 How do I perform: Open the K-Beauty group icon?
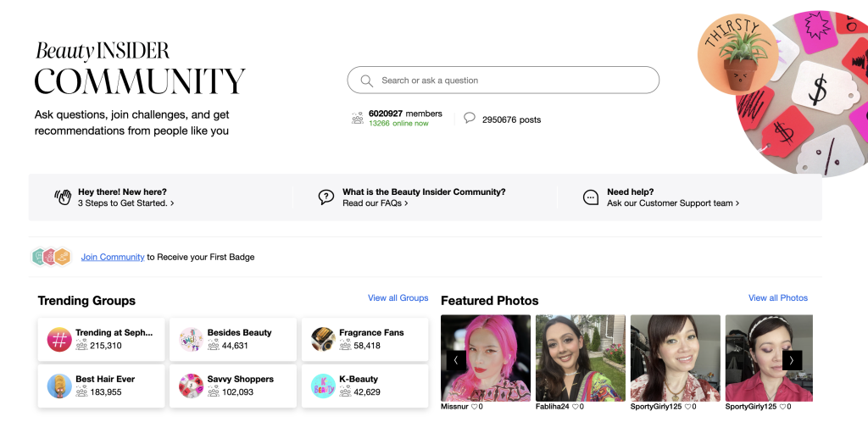tap(324, 386)
